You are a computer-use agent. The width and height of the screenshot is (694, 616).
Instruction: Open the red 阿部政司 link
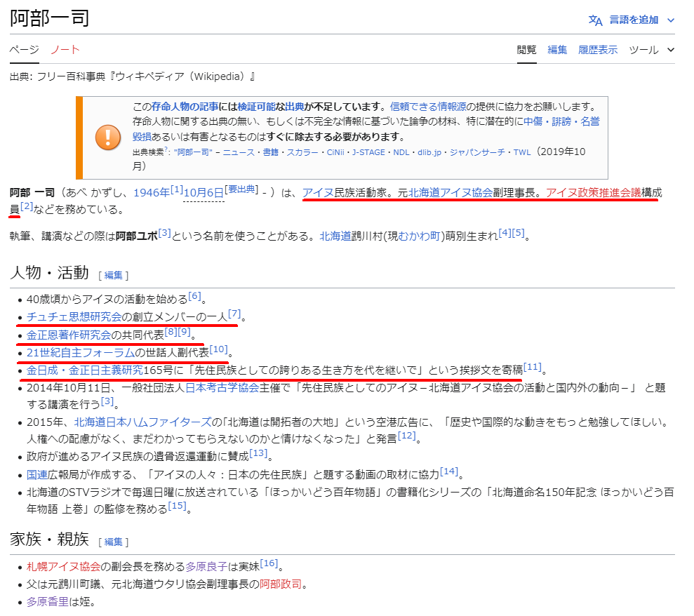(280, 584)
